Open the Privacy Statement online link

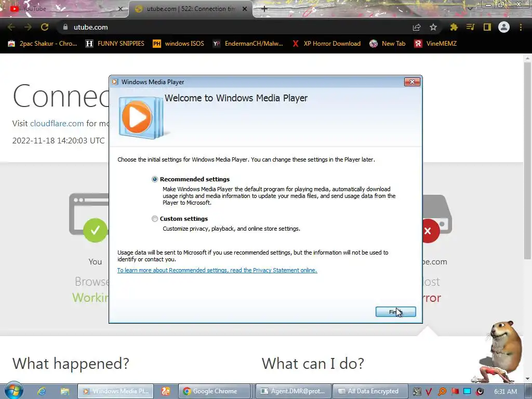point(217,270)
